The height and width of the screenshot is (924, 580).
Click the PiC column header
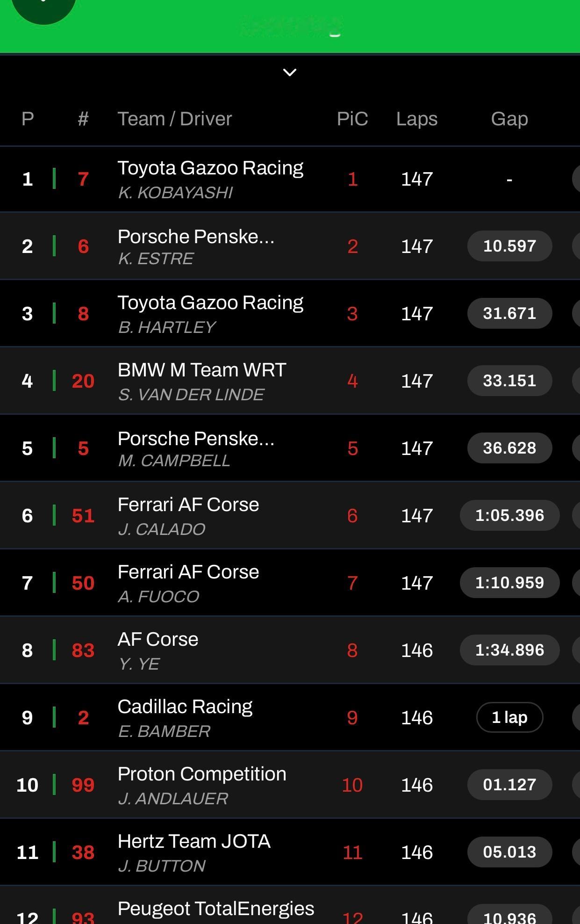352,119
